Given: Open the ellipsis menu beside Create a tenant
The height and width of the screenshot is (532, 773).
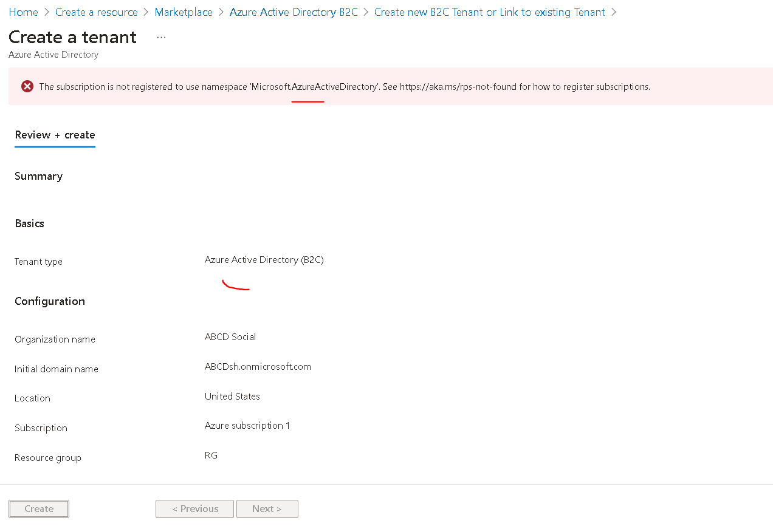Looking at the screenshot, I should point(160,36).
